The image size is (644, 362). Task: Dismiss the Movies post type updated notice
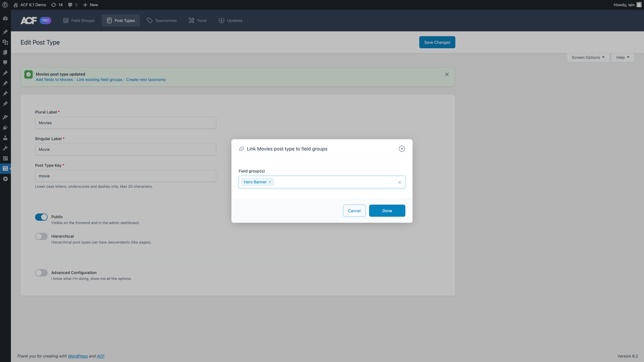coord(447,74)
